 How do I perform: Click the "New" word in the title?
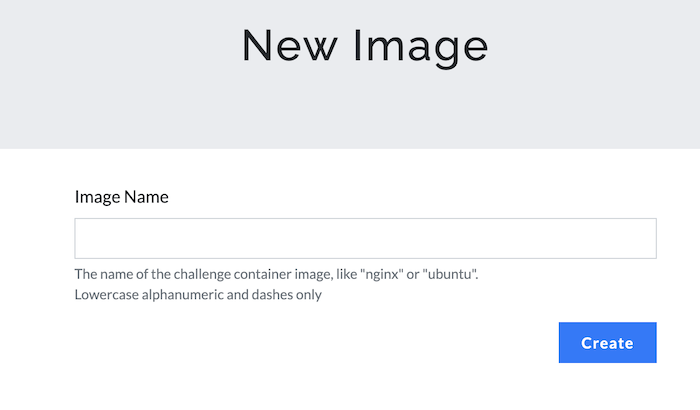point(285,46)
